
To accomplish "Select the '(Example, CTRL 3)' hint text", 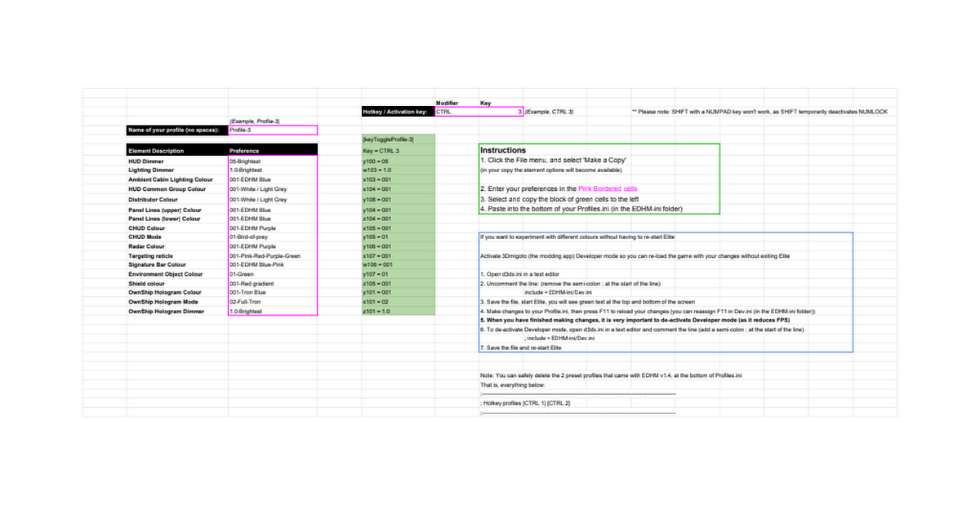I will 549,112.
